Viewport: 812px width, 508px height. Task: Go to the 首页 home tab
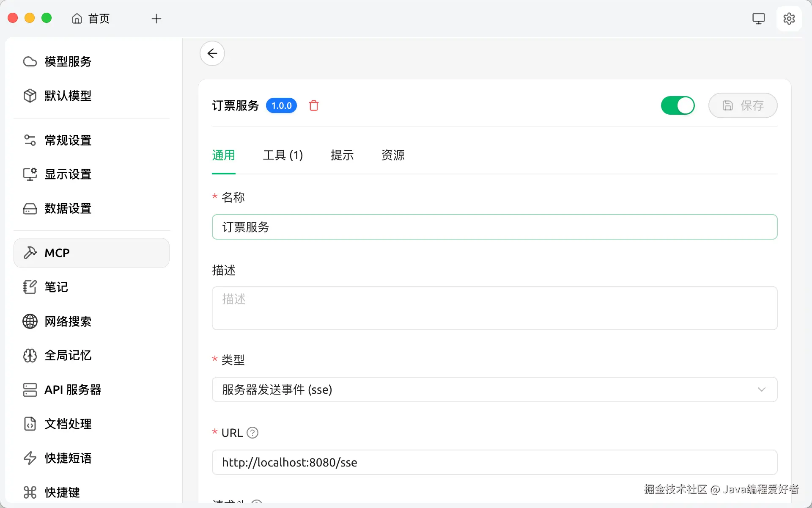91,19
